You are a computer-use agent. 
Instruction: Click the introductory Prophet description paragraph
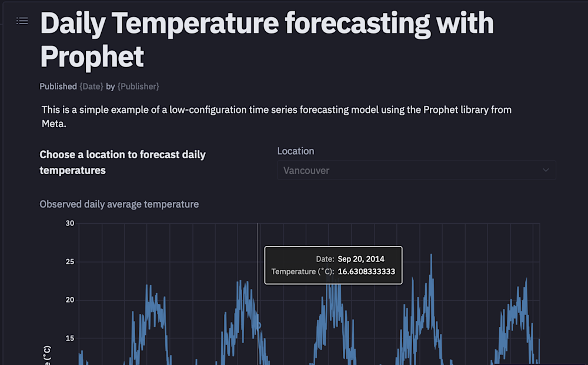tap(275, 116)
